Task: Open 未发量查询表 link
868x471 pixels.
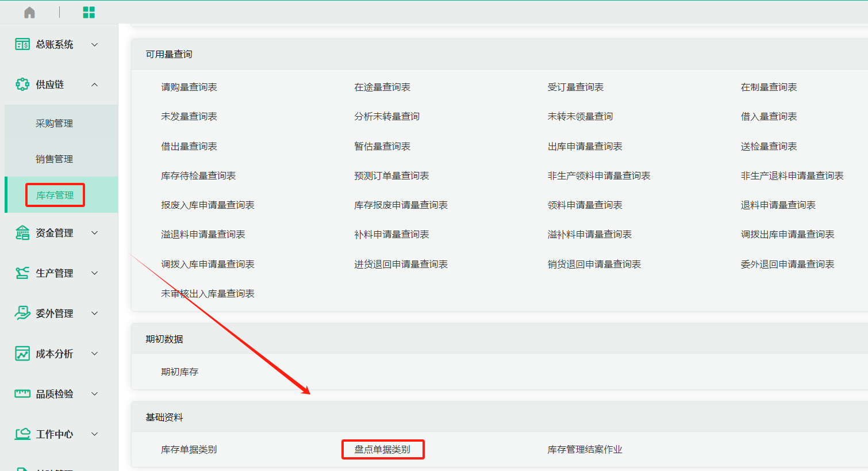Action: (x=189, y=116)
